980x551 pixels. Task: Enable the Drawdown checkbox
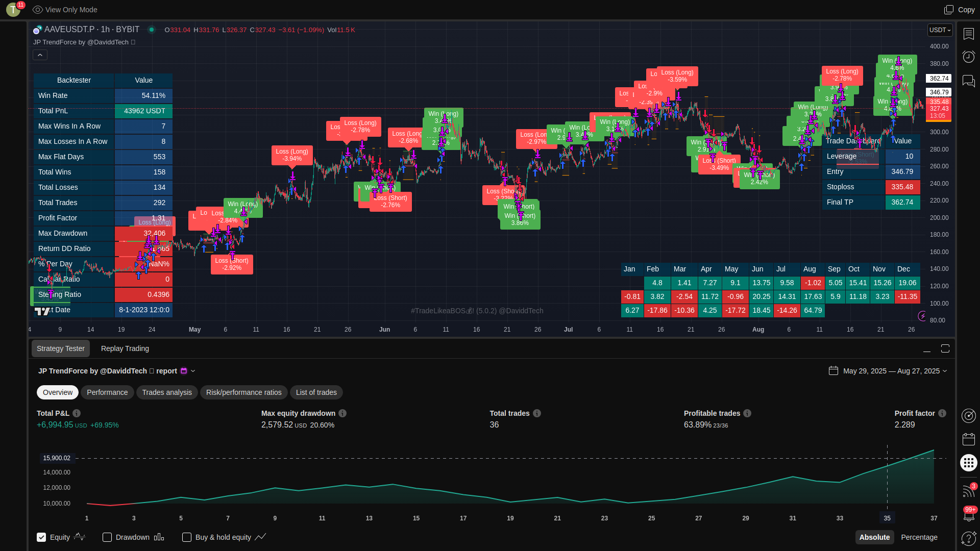107,537
